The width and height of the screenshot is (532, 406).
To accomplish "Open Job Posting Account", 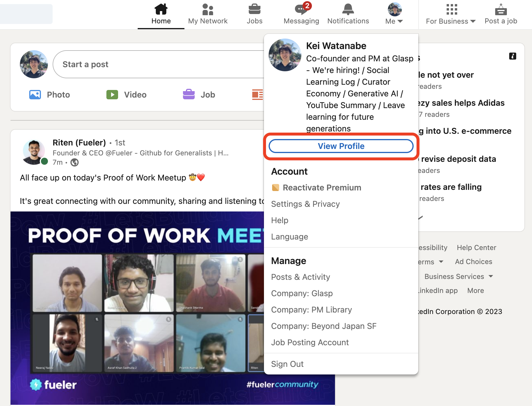I will (x=310, y=342).
